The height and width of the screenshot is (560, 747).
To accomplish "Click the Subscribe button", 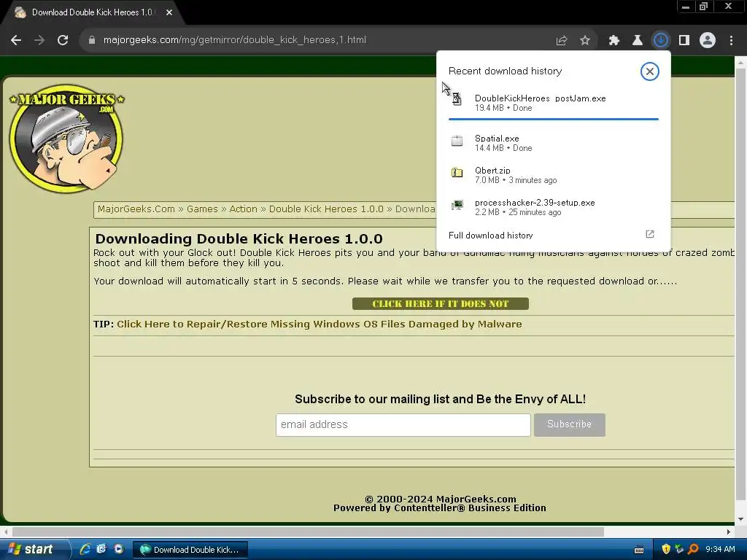I will (x=569, y=425).
